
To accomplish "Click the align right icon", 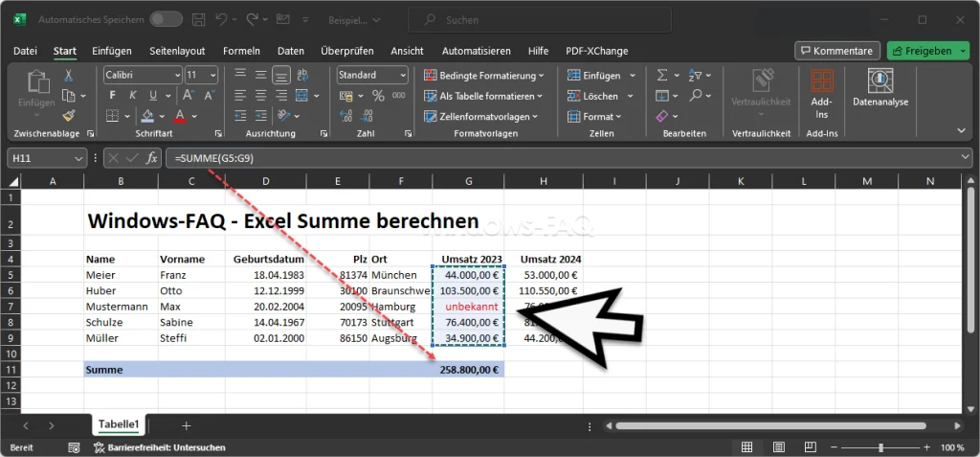I will point(281,96).
